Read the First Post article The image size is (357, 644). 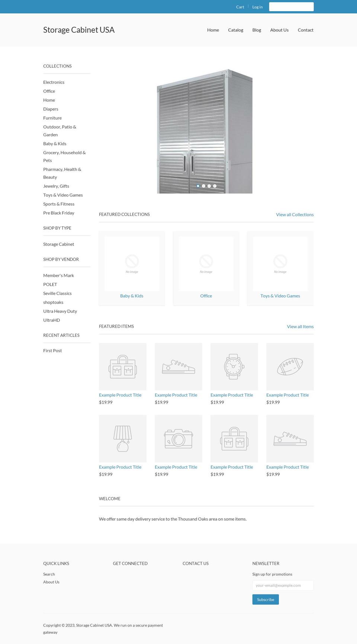[52, 351]
